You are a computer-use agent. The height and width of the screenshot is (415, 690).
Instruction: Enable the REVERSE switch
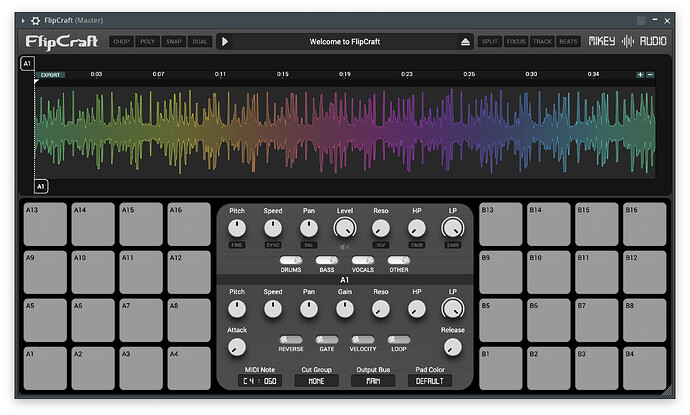[x=291, y=339]
